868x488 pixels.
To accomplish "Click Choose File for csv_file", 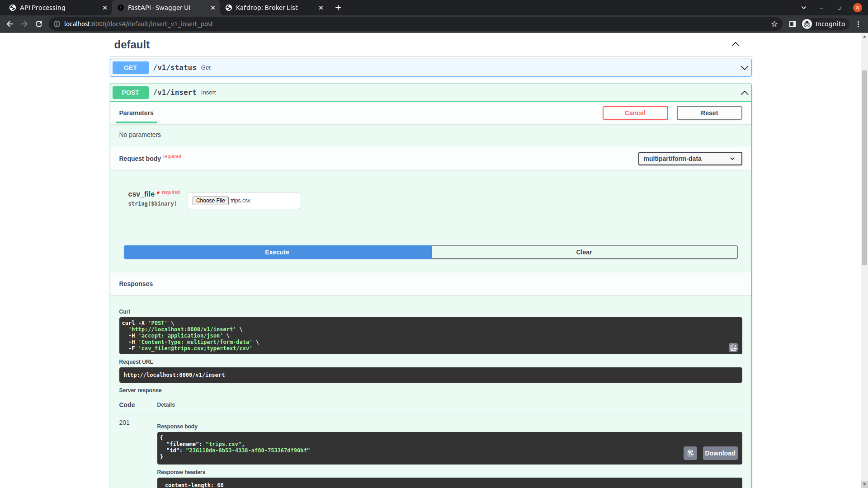I will click(x=210, y=201).
